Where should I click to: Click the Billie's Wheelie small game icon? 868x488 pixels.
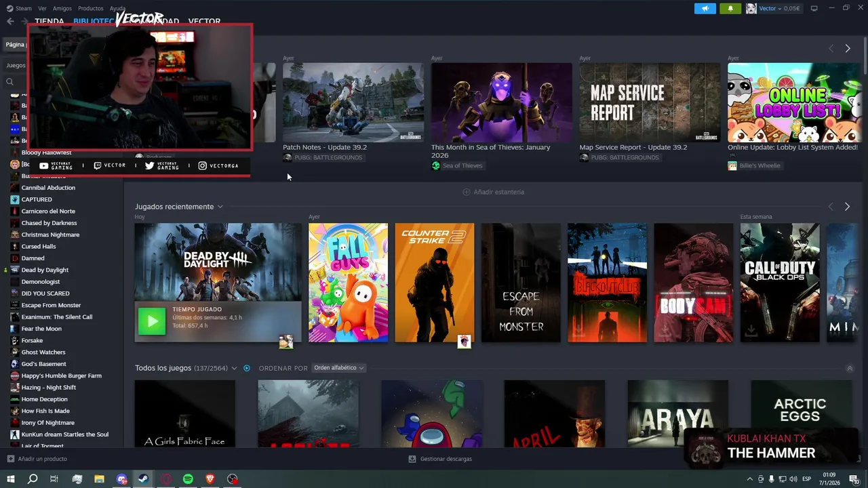coord(732,165)
